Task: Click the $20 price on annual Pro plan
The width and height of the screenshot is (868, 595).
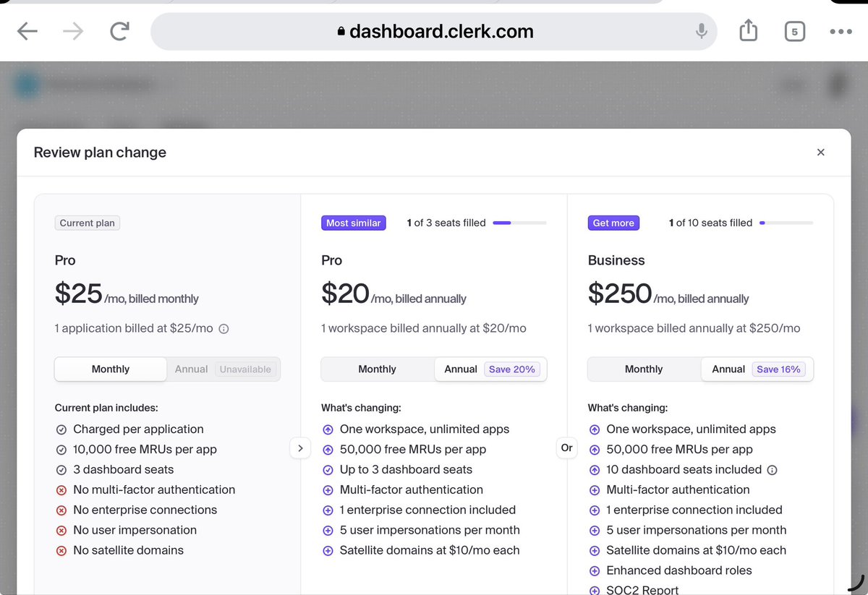Action: (346, 294)
